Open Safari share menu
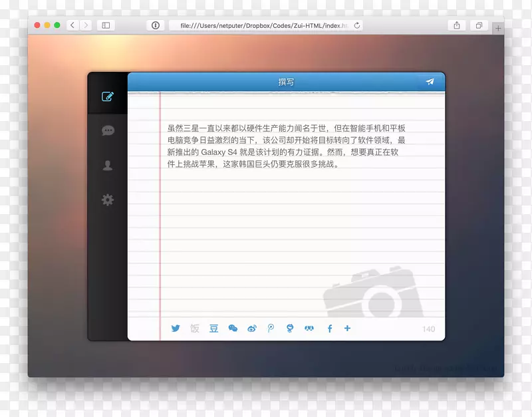The image size is (532, 417). pyautogui.click(x=457, y=25)
